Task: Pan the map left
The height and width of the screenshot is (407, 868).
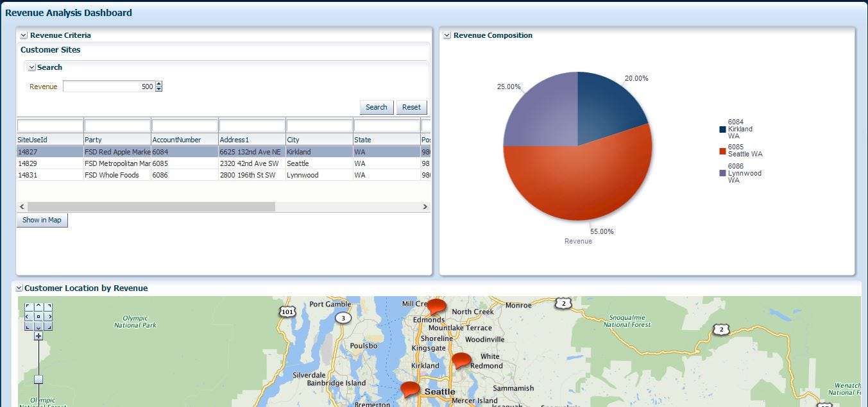Action: tap(28, 317)
